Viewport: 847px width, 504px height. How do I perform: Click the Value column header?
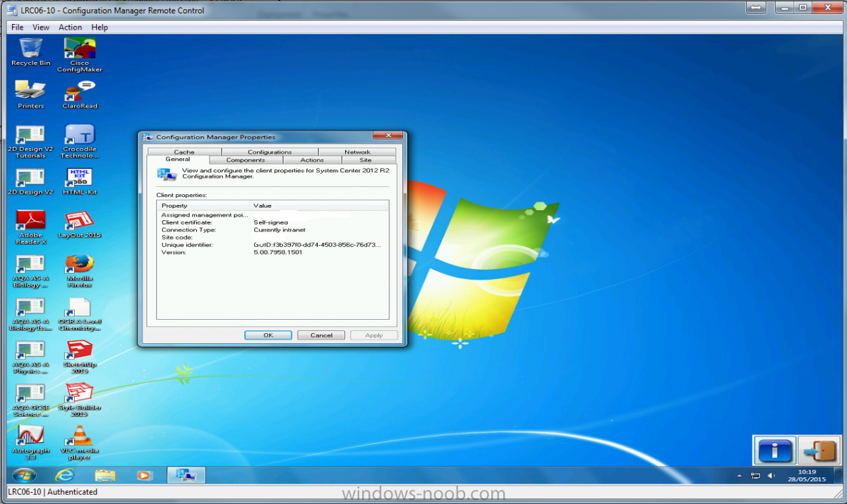319,205
